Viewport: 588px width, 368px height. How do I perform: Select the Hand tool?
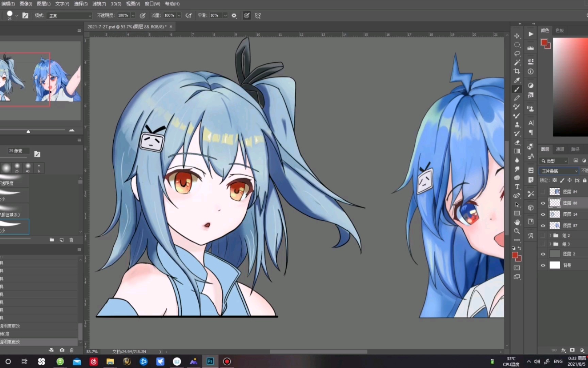tap(517, 222)
